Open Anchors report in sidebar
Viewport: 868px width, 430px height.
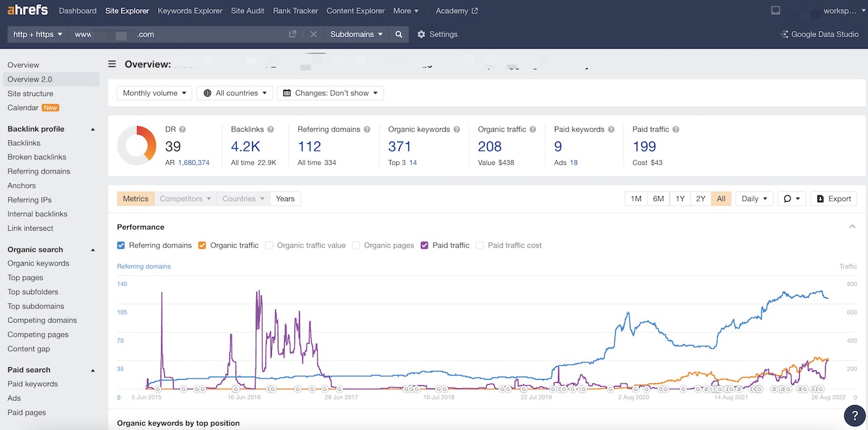(x=22, y=186)
